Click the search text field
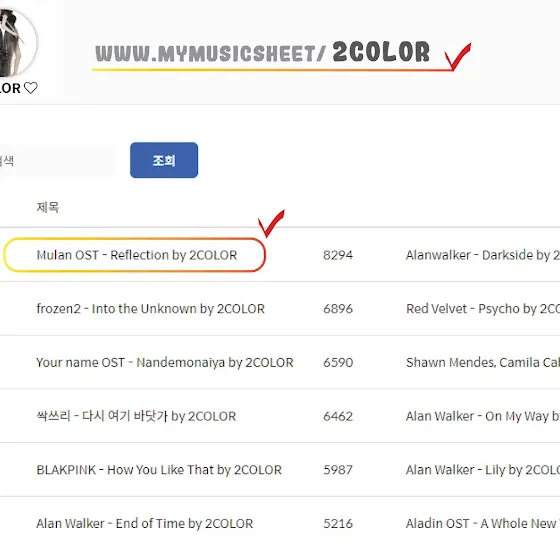This screenshot has height=560, width=560. pyautogui.click(x=57, y=160)
